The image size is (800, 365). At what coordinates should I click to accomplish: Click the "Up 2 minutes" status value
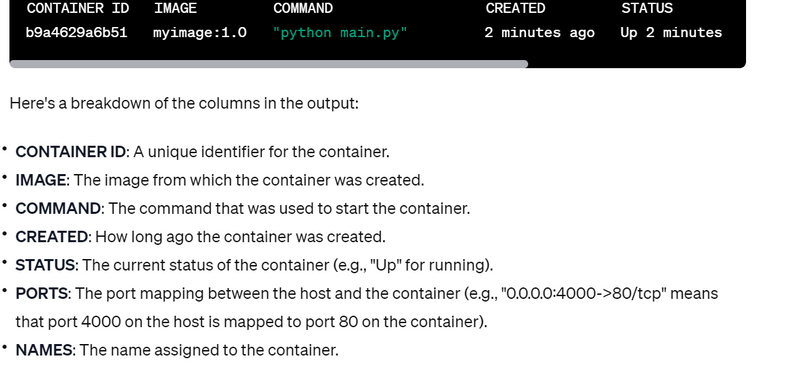[x=671, y=33]
